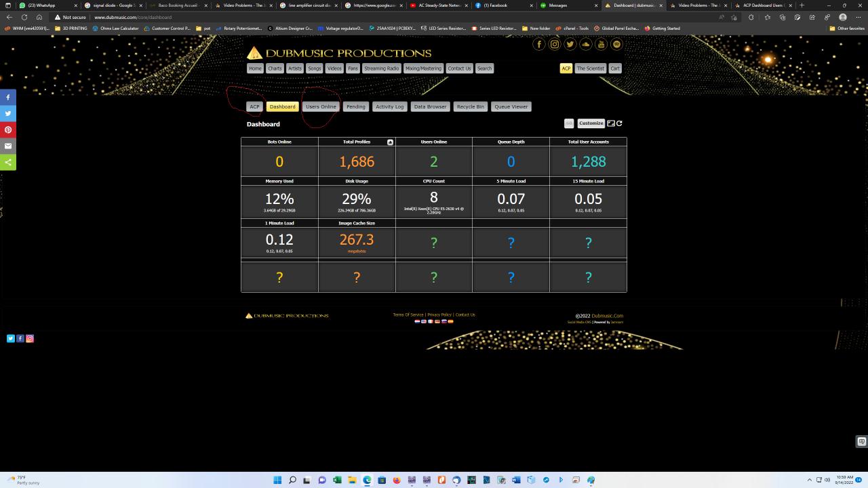Launch Excel from the taskbar
The image size is (868, 488).
pos(337,480)
